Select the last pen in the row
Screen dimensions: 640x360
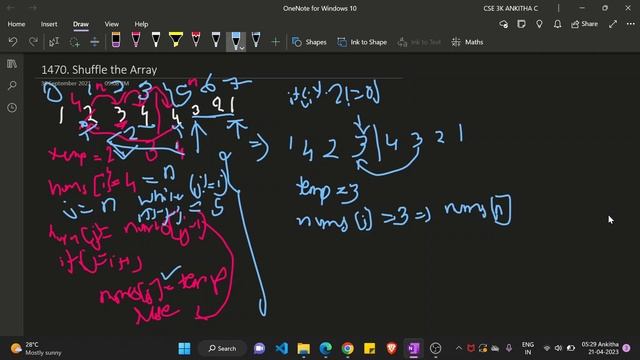click(256, 40)
